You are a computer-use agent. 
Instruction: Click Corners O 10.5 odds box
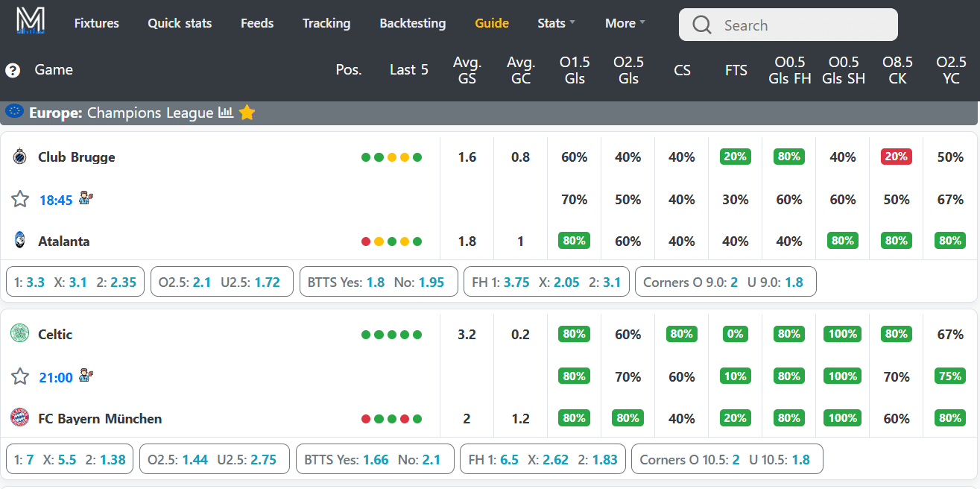tap(727, 459)
